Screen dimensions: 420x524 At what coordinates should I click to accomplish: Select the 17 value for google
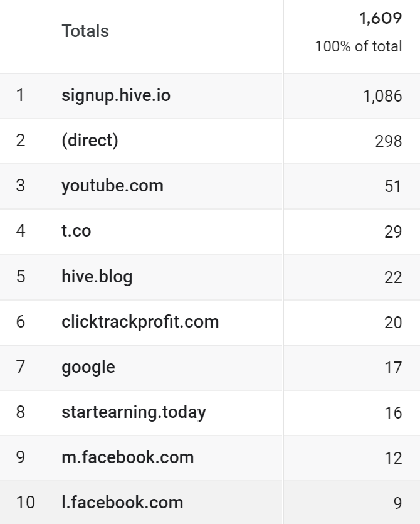[x=393, y=368]
